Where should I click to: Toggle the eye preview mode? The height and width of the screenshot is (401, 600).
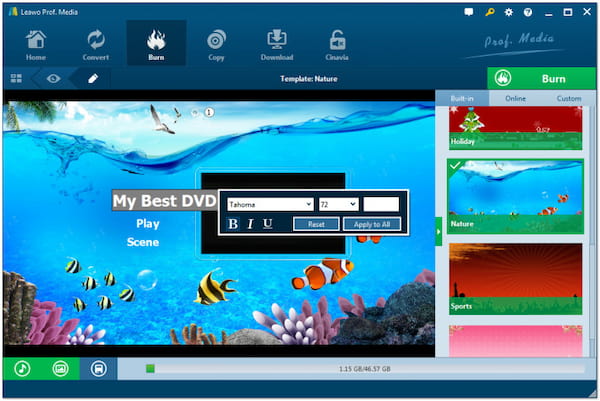(x=53, y=78)
